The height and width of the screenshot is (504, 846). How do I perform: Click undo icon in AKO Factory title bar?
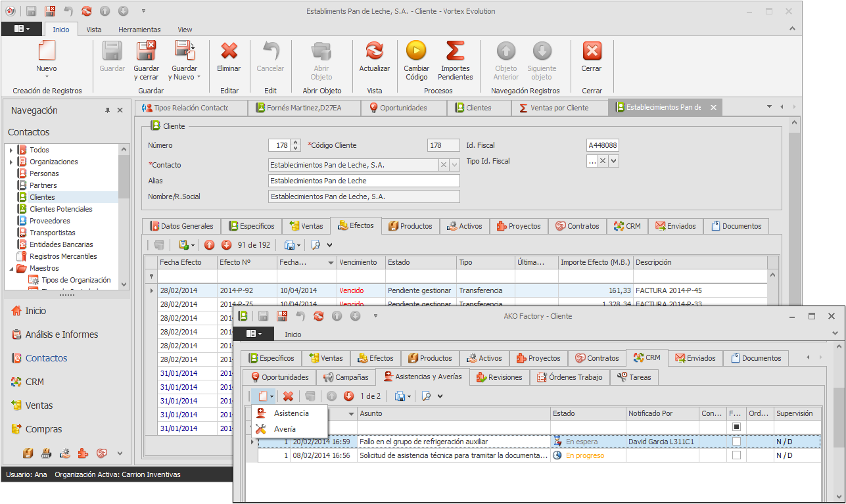click(300, 316)
